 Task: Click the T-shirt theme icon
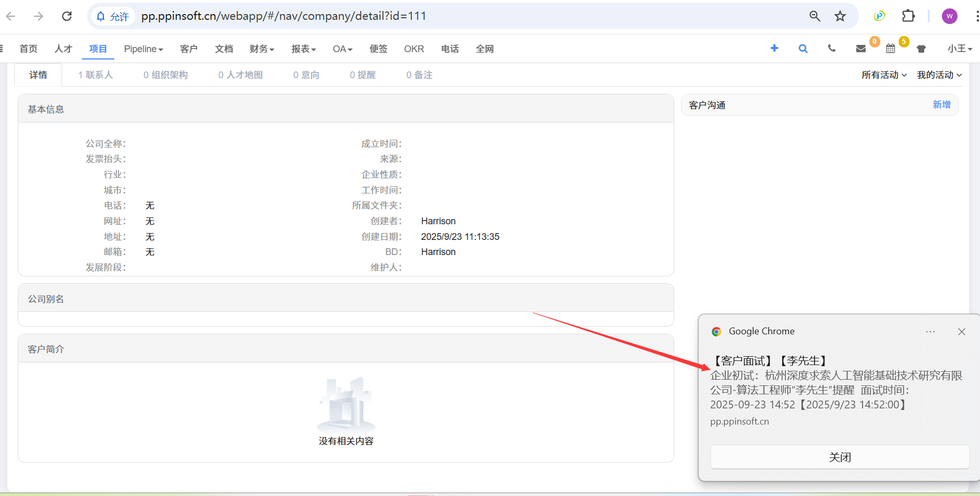(921, 49)
